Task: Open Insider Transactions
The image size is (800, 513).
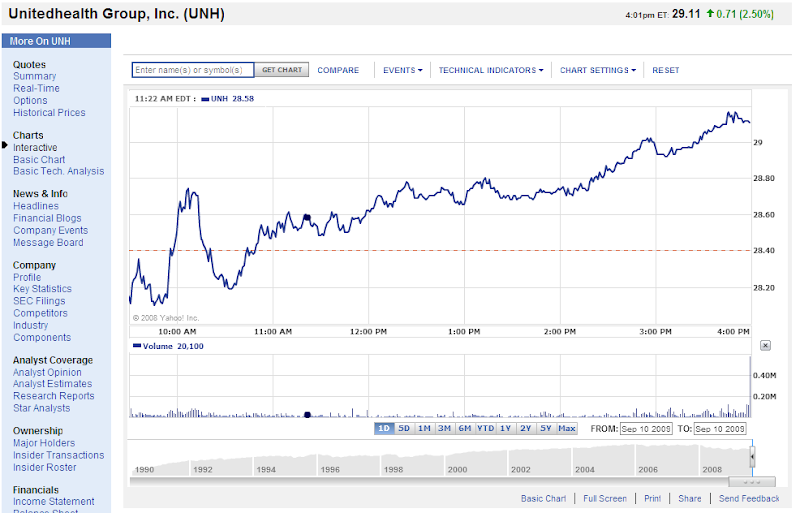Action: pos(58,455)
